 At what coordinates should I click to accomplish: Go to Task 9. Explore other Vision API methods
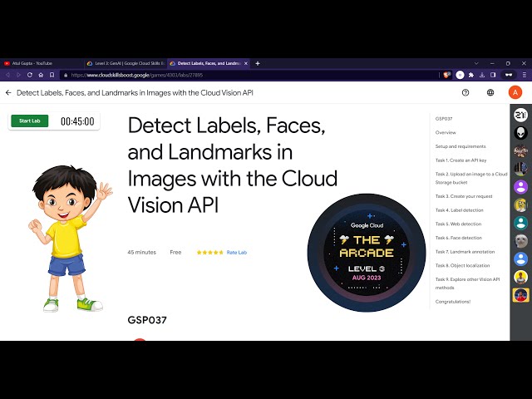click(467, 283)
